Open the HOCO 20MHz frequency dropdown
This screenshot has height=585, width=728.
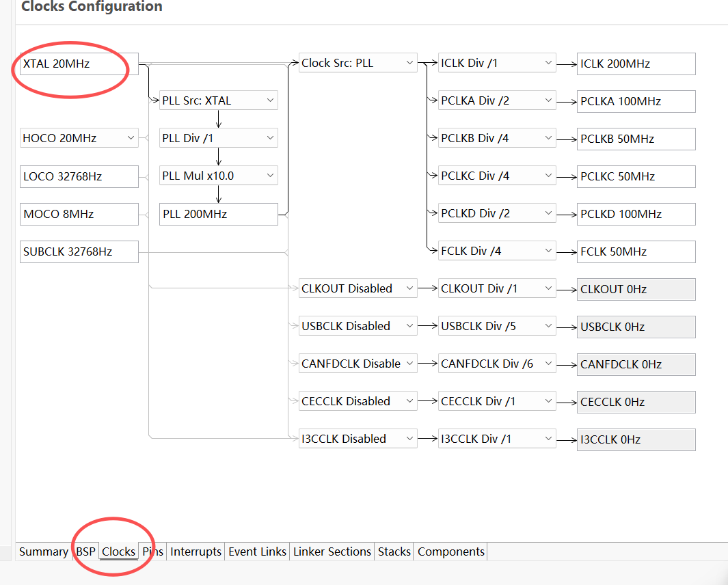click(x=79, y=138)
